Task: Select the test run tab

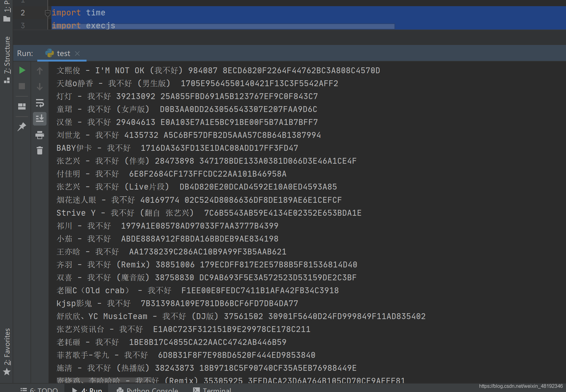Action: click(x=62, y=54)
